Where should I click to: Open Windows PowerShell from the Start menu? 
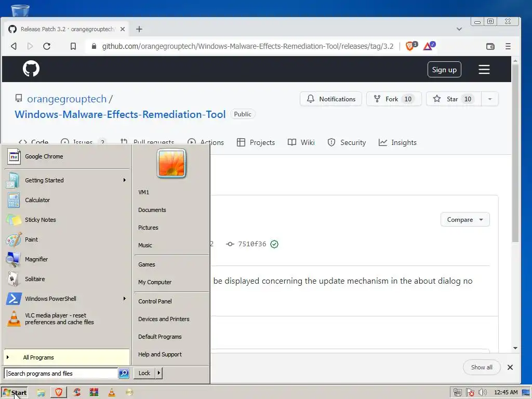coord(67,299)
